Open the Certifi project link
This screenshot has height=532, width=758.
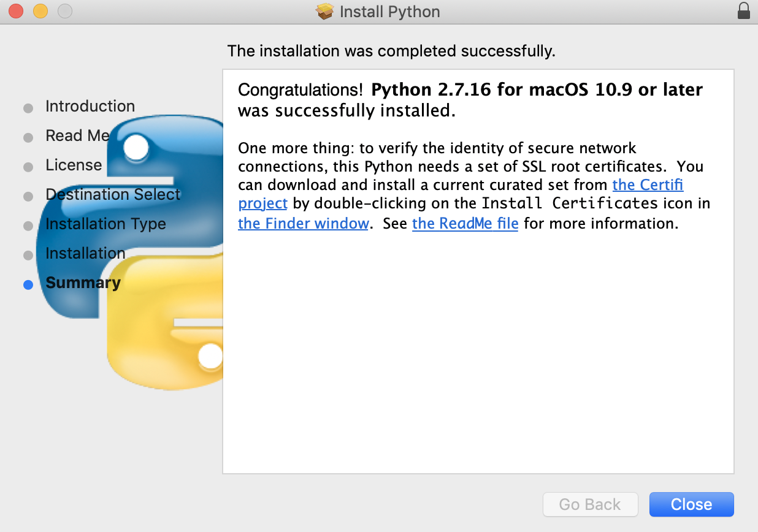648,184
